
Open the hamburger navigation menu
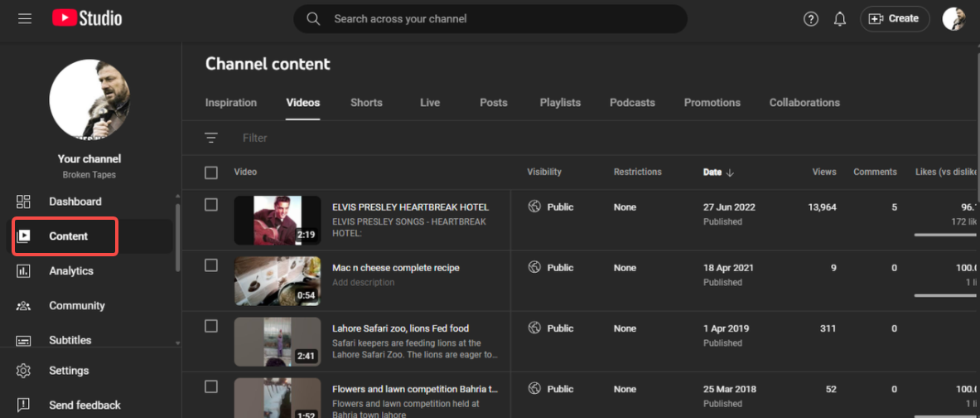click(x=25, y=18)
